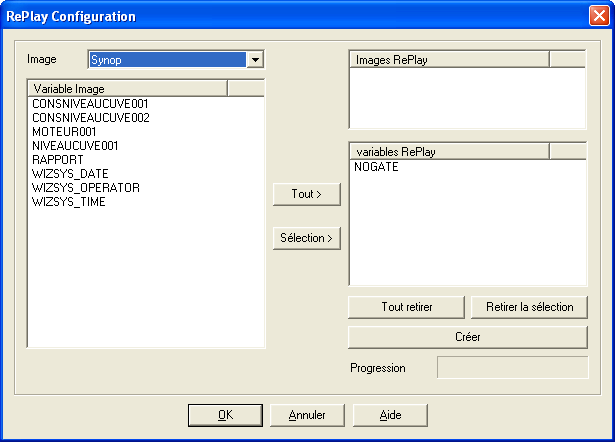Click the Variable Image column header
615x442 pixels.
(x=128, y=89)
